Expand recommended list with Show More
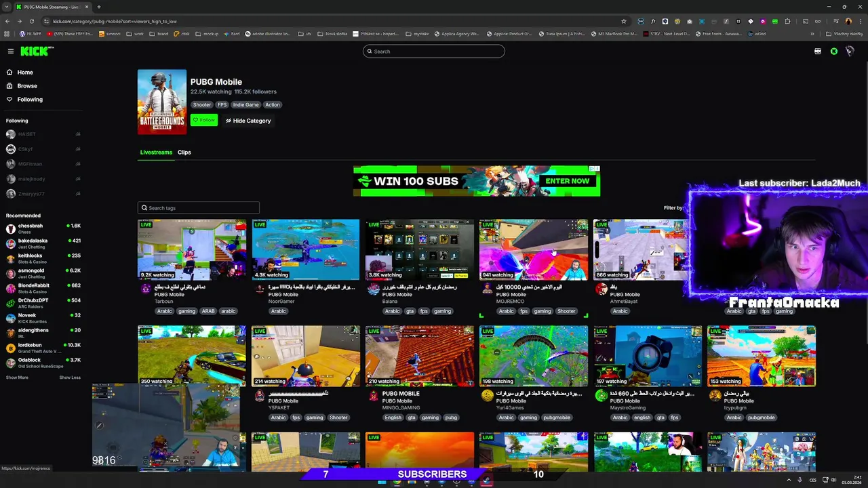 17,378
